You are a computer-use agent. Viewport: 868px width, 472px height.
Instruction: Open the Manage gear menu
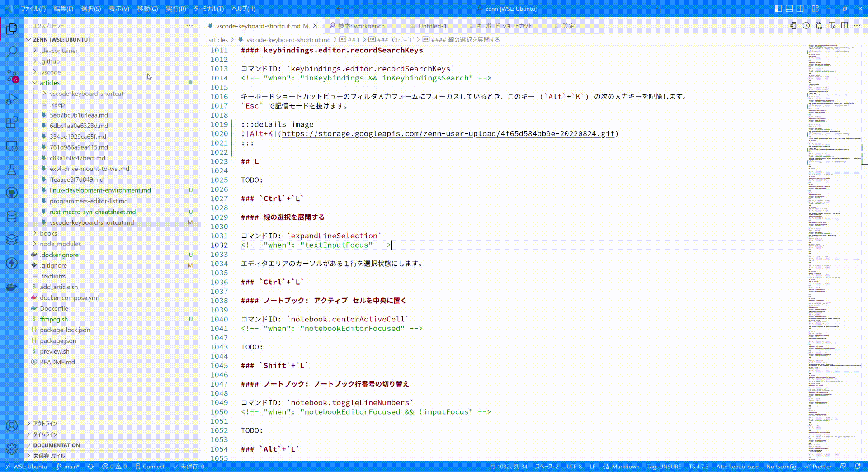pyautogui.click(x=12, y=448)
